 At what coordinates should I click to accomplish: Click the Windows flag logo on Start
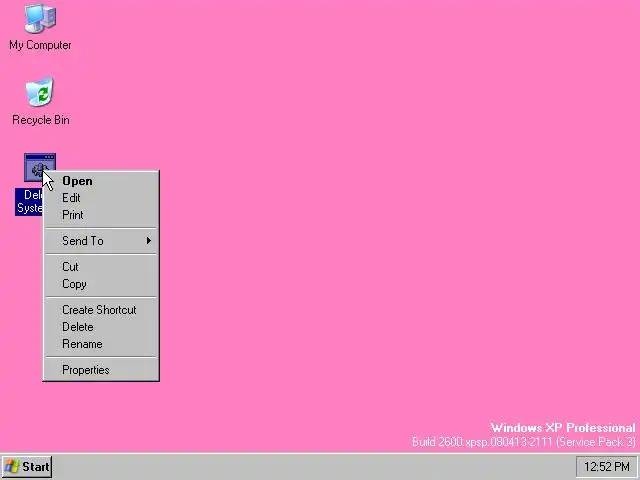[12, 467]
